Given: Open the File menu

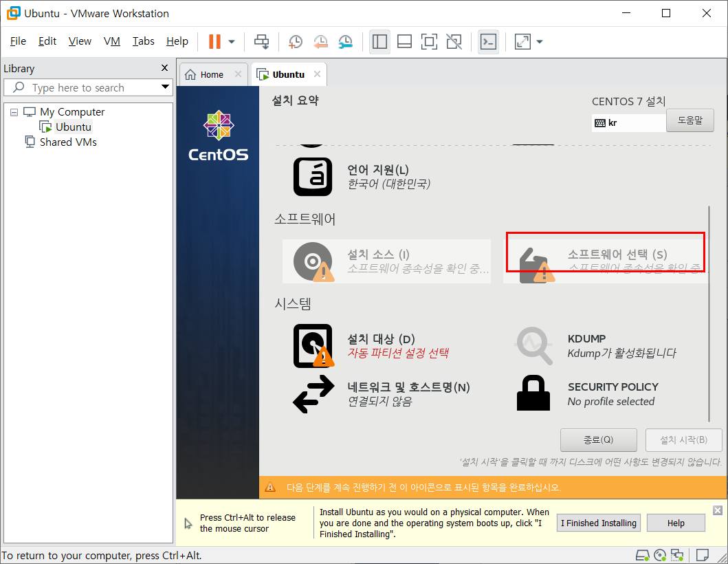Looking at the screenshot, I should [18, 41].
